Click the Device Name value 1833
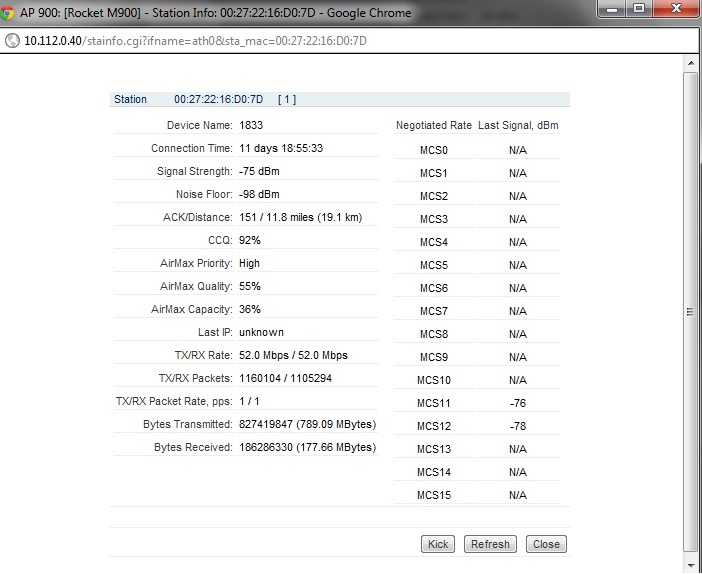 tap(251, 125)
